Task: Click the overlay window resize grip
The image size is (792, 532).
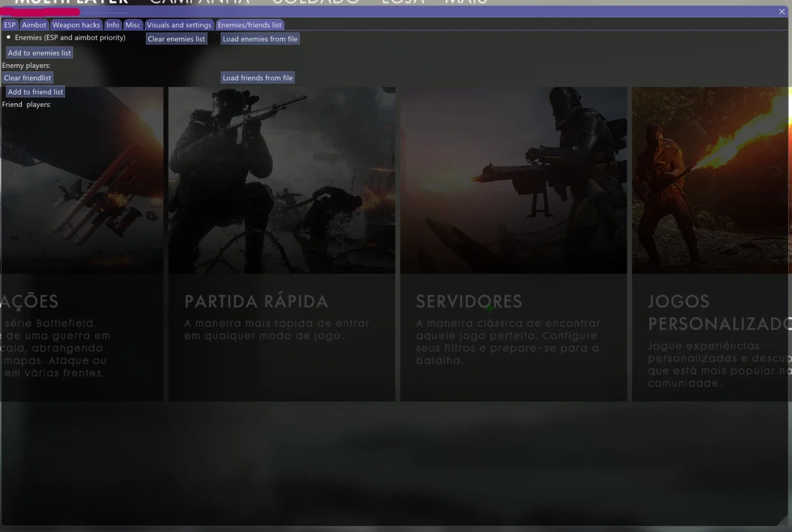Action: [x=782, y=520]
